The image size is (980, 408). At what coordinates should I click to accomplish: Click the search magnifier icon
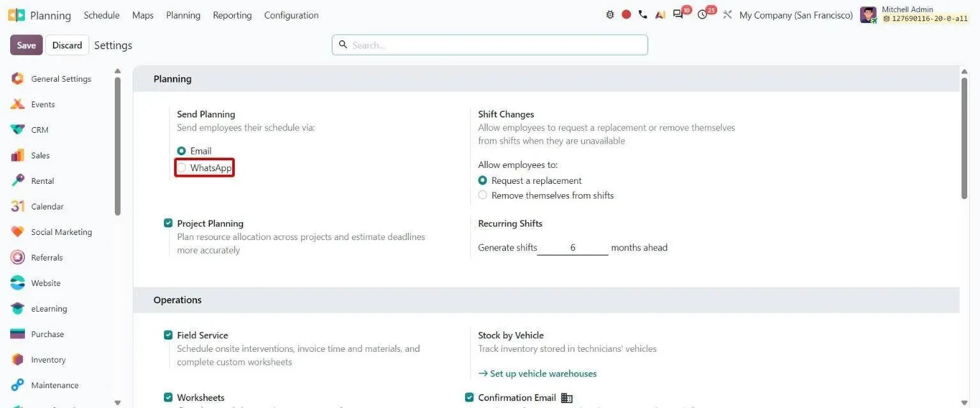tap(343, 45)
